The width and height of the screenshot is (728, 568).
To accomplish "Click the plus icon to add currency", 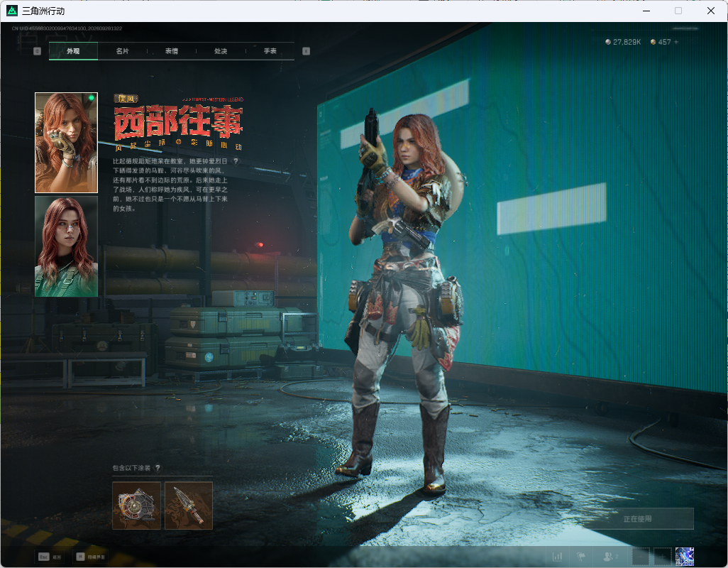I will (676, 42).
